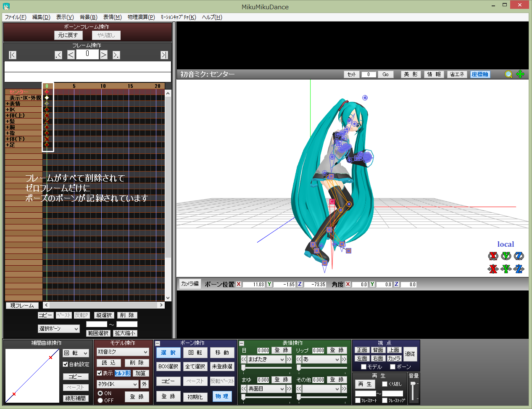
Task: Open the 真面目 brow morph dropdown
Action: coord(266,389)
